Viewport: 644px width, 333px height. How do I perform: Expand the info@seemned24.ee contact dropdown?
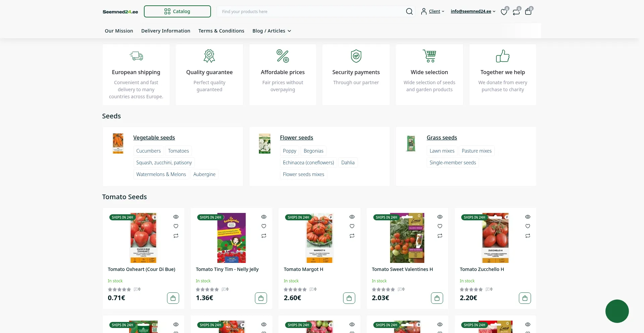pos(473,11)
